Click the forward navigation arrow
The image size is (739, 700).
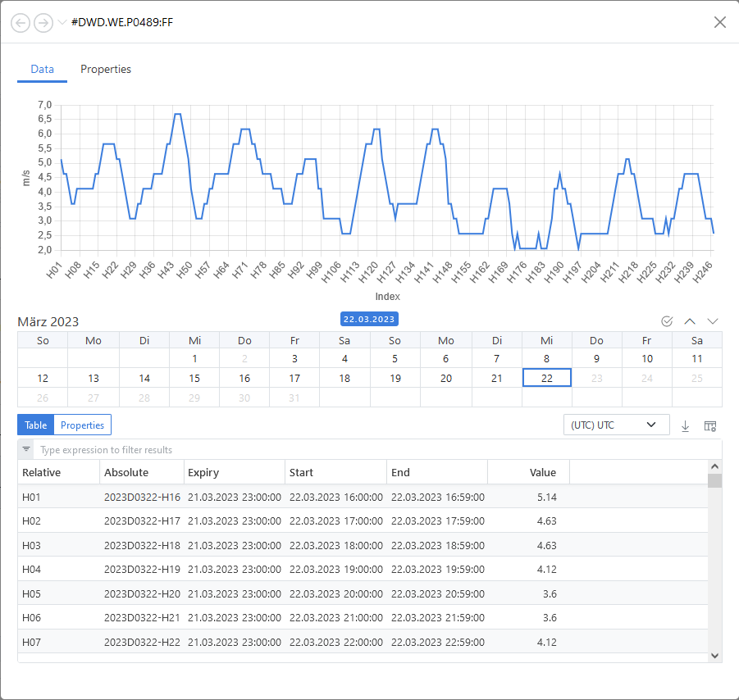coord(43,22)
